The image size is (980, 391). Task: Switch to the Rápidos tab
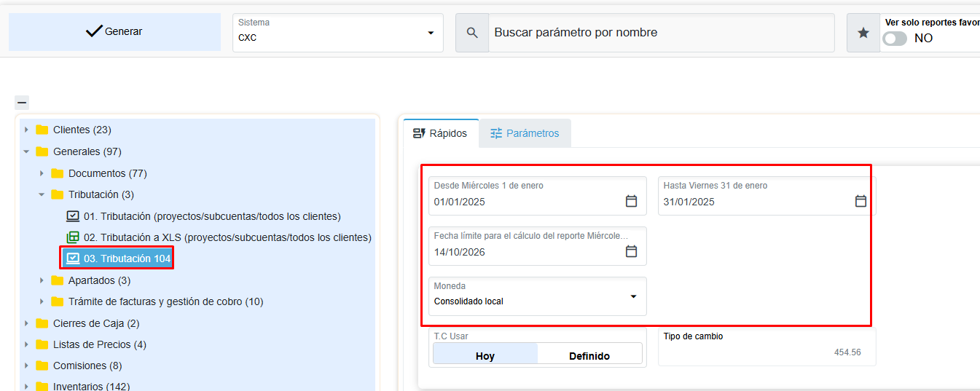(441, 133)
